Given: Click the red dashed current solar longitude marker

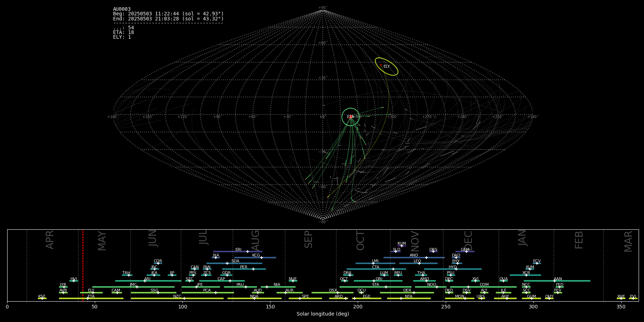Looking at the screenshot, I should (x=83, y=265).
